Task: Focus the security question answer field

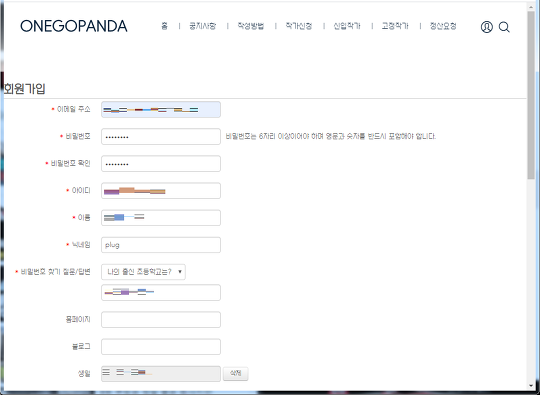Action: pos(161,292)
